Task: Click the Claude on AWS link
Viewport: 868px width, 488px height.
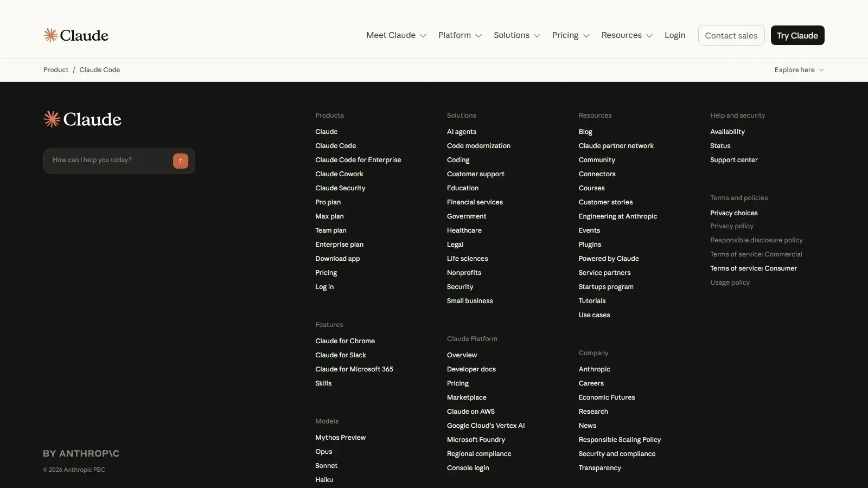Action: [x=471, y=412]
